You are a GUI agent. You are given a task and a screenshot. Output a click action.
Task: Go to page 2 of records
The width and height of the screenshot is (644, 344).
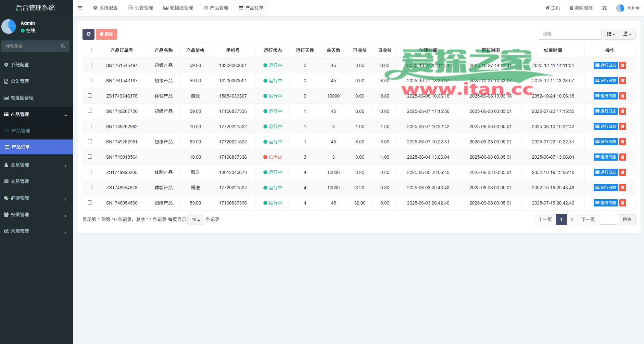coord(572,219)
